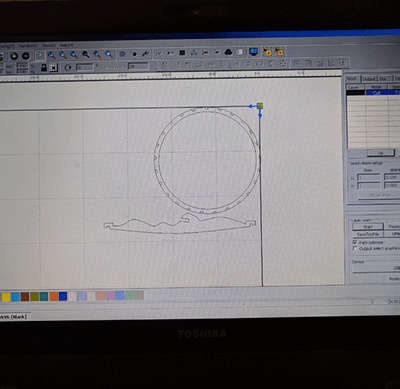Screen dimensions: 400x389
Task: Click the X space 0.000 field
Action: click(392, 177)
